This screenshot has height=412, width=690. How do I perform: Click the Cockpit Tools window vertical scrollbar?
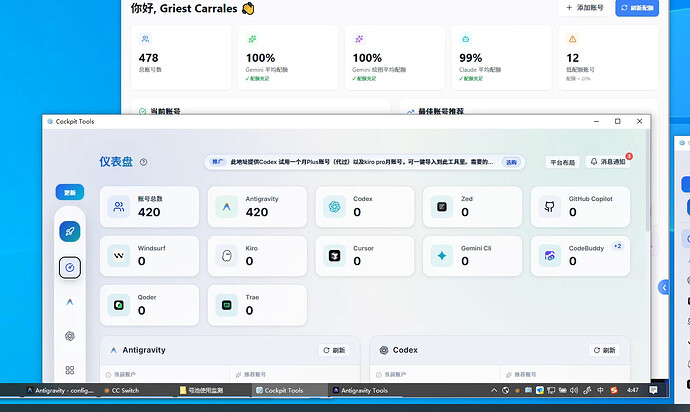click(648, 180)
